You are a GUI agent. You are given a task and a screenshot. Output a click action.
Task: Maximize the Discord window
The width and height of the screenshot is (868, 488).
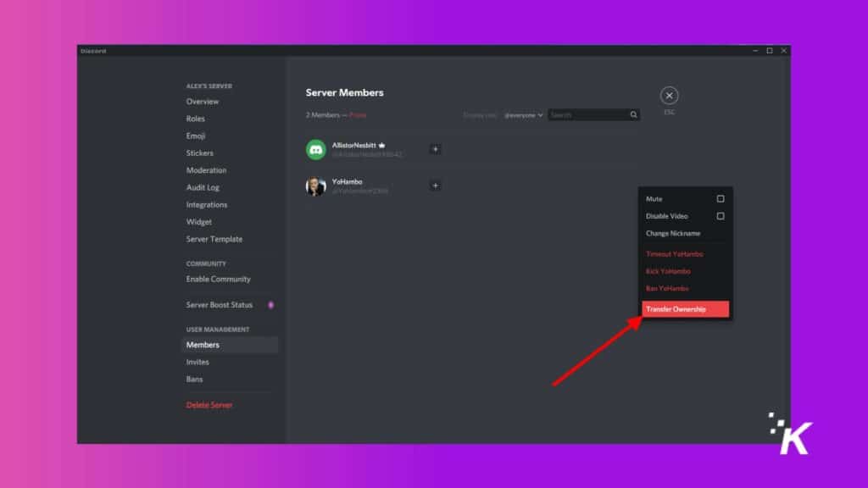pos(770,50)
